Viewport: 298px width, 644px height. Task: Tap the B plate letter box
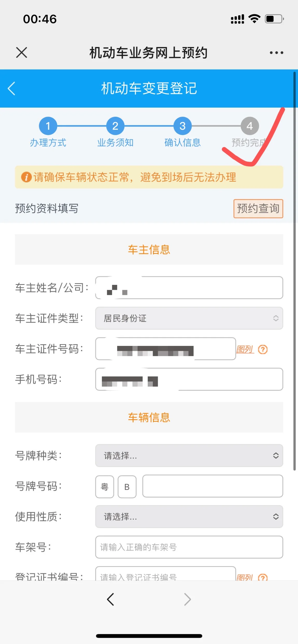pos(127,487)
